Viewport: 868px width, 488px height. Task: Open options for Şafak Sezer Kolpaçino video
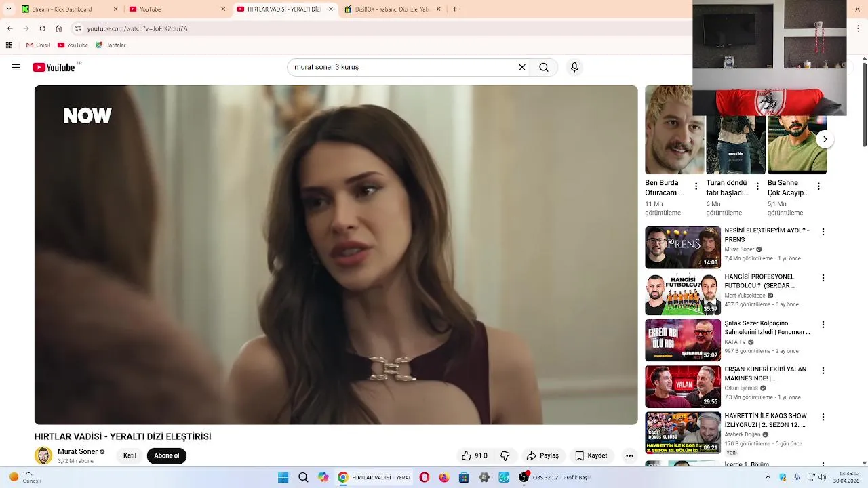pos(823,325)
